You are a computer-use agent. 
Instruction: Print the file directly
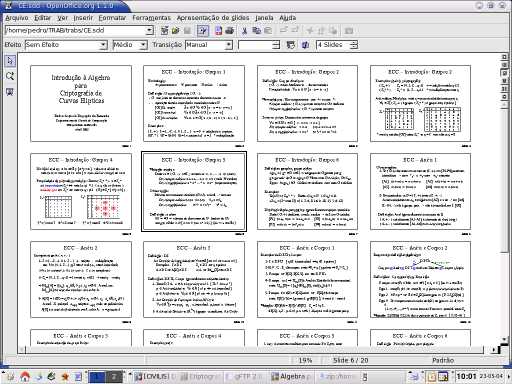tap(230, 31)
